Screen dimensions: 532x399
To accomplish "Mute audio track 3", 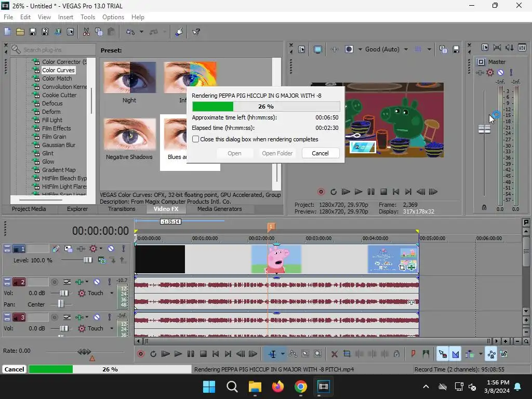I will tap(97, 317).
